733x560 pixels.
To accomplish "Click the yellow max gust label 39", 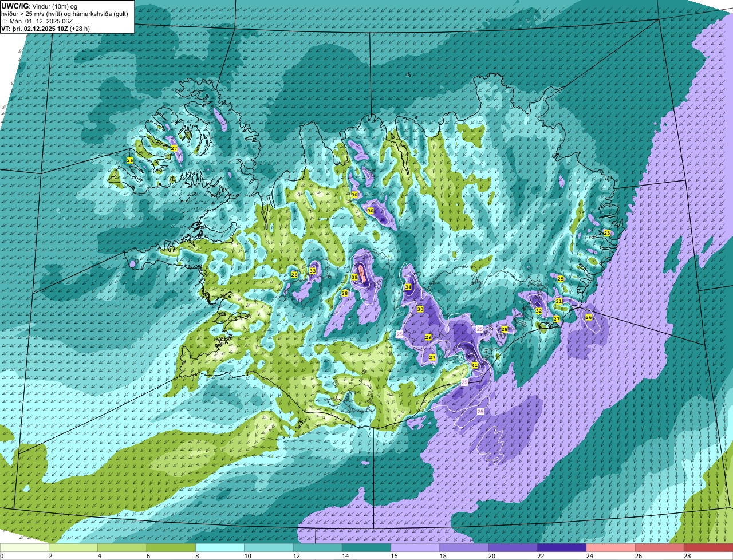I will point(354,278).
